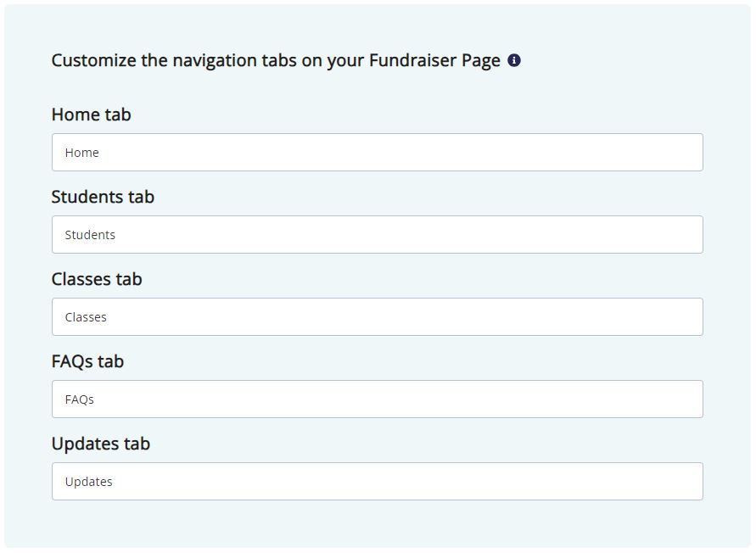The height and width of the screenshot is (553, 756).
Task: Click the "Customize the navigation tabs" heading
Action: point(275,61)
